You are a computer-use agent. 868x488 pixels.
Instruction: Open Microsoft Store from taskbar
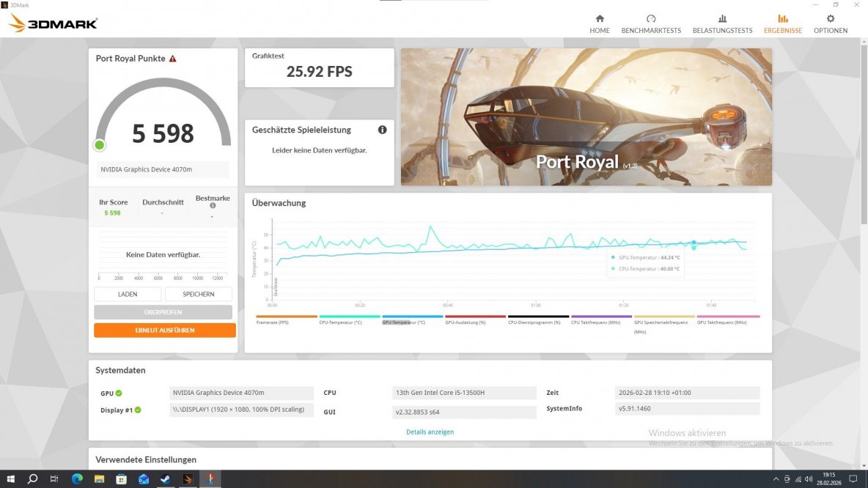tap(121, 479)
